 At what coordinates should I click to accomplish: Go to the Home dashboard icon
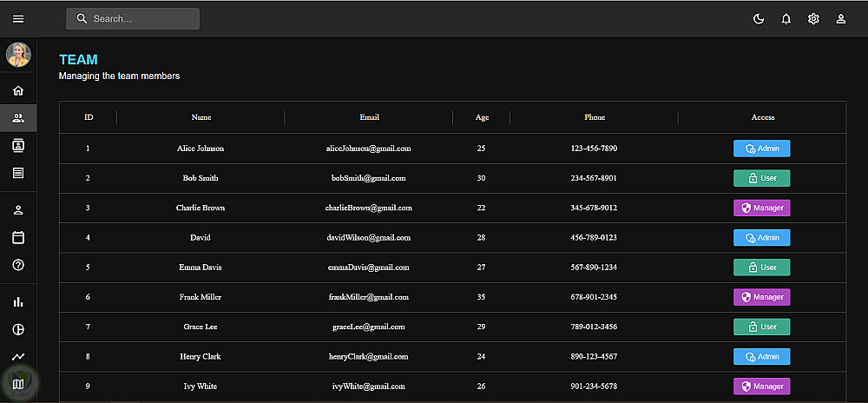point(18,90)
